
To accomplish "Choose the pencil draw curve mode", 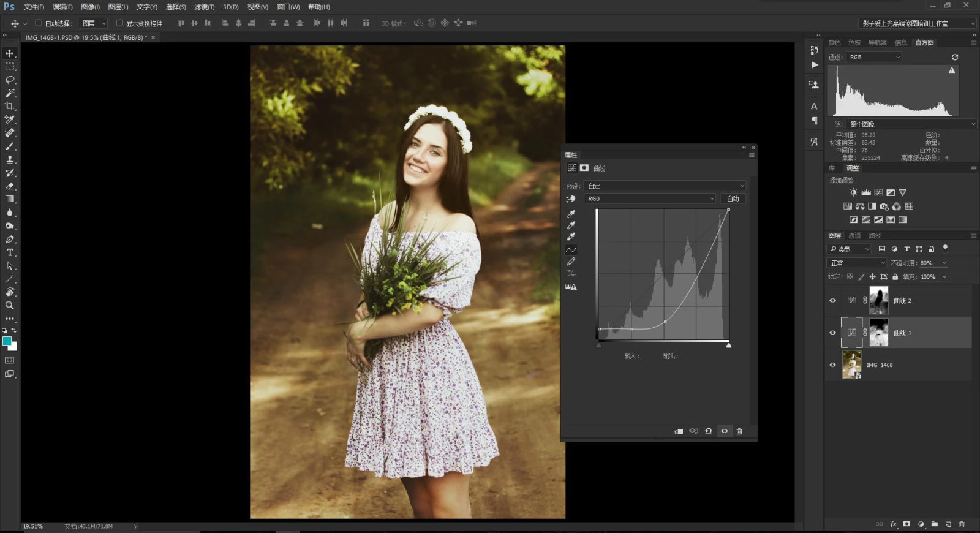I will (x=571, y=262).
